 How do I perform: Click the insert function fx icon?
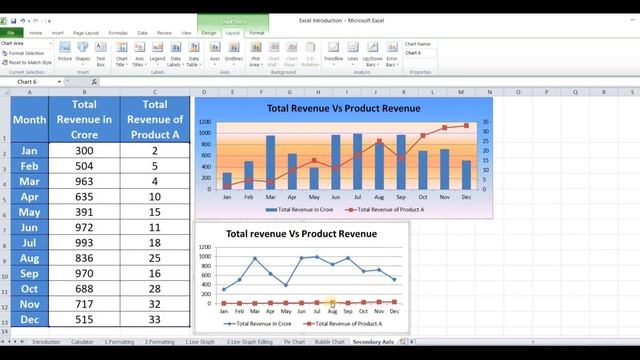94,82
